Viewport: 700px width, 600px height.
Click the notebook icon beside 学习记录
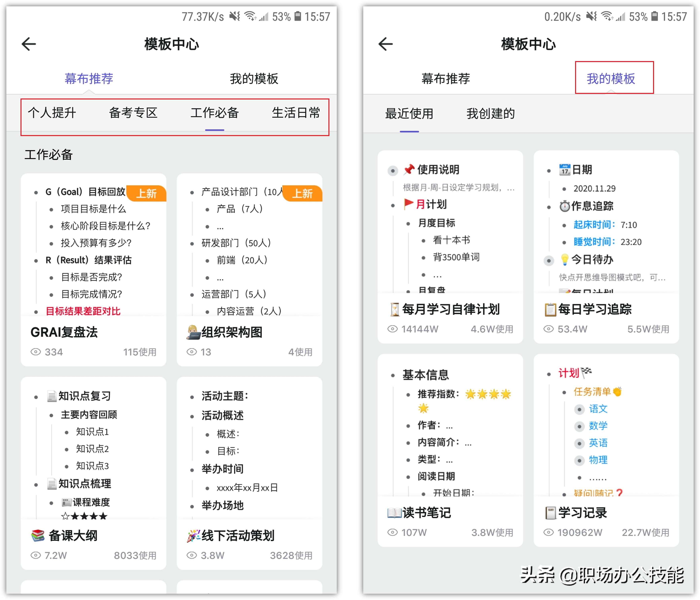point(551,512)
